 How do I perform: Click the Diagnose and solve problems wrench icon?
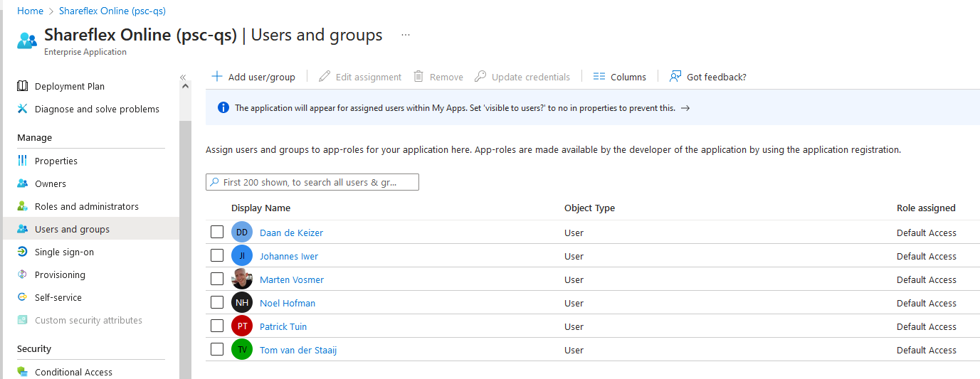click(x=23, y=109)
